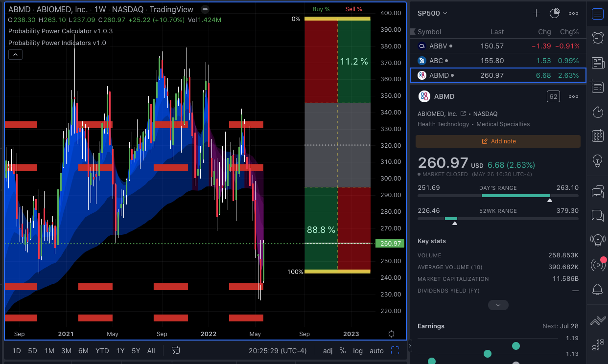The image size is (608, 364).
Task: Open the SP500 watchlist dropdown
Action: 432,13
